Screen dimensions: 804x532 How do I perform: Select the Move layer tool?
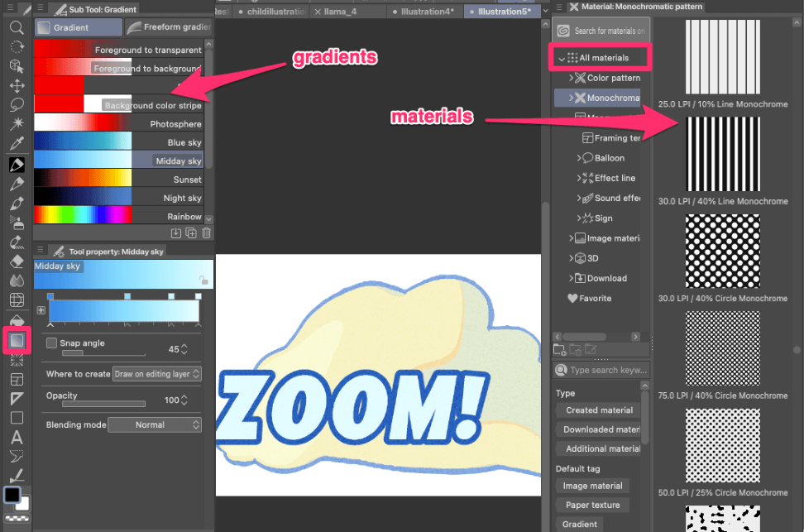pos(16,85)
